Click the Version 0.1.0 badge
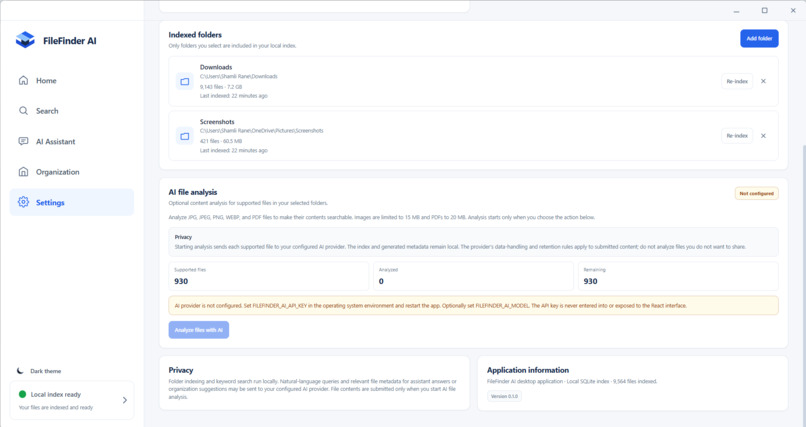Image resolution: width=806 pixels, height=427 pixels. click(504, 396)
